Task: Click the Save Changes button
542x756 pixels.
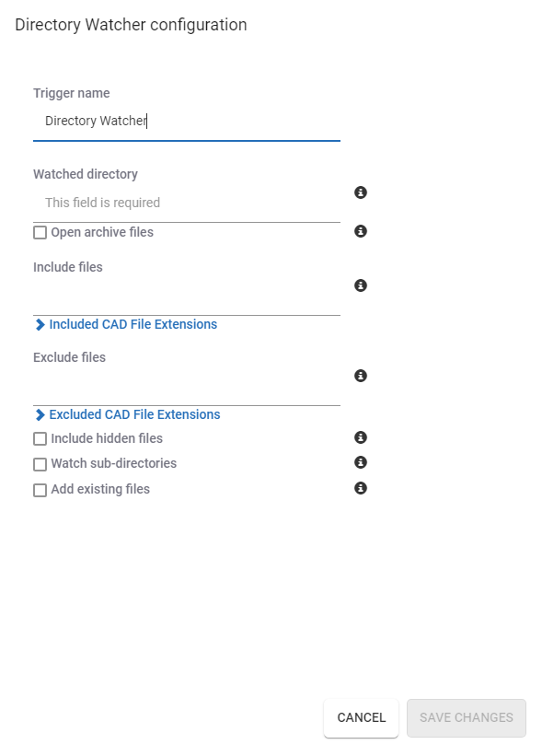Action: (467, 718)
